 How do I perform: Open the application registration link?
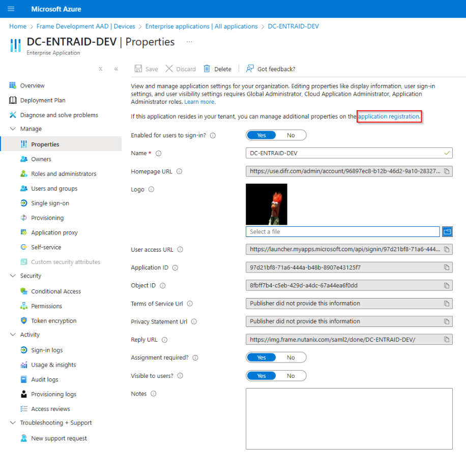(x=389, y=116)
